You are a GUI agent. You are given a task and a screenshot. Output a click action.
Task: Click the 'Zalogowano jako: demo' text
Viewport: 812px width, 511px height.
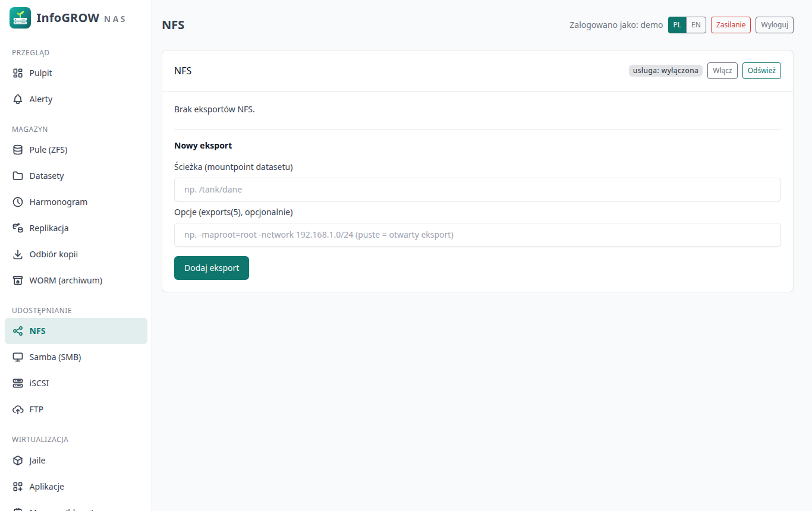coord(616,25)
